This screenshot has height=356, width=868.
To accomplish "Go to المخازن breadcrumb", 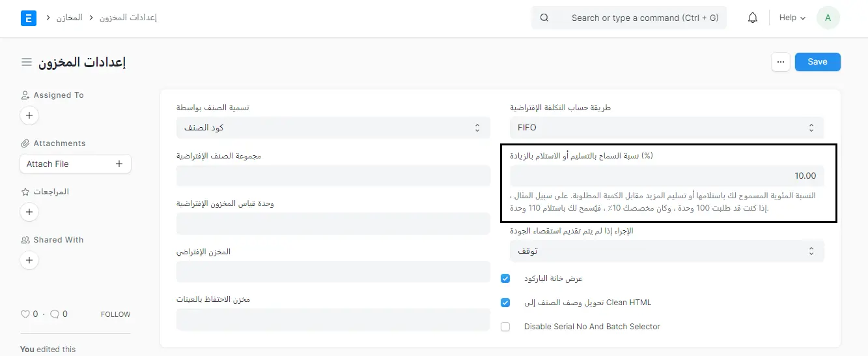I will point(69,18).
